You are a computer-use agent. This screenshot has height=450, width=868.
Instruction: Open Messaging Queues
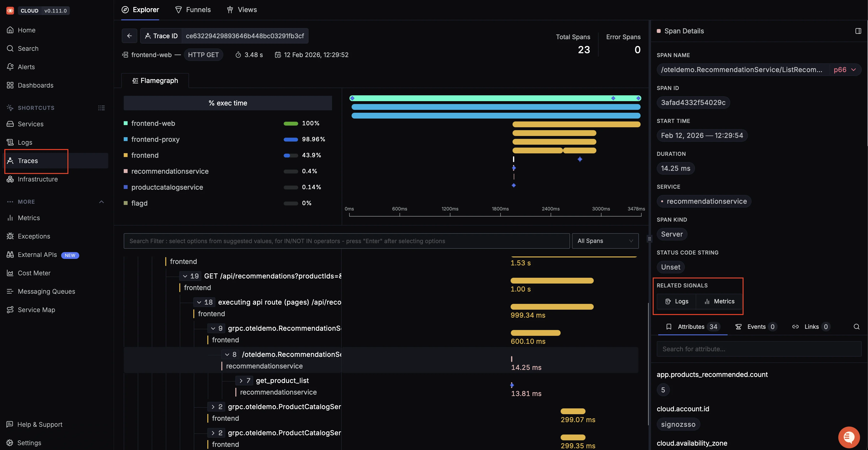click(46, 291)
